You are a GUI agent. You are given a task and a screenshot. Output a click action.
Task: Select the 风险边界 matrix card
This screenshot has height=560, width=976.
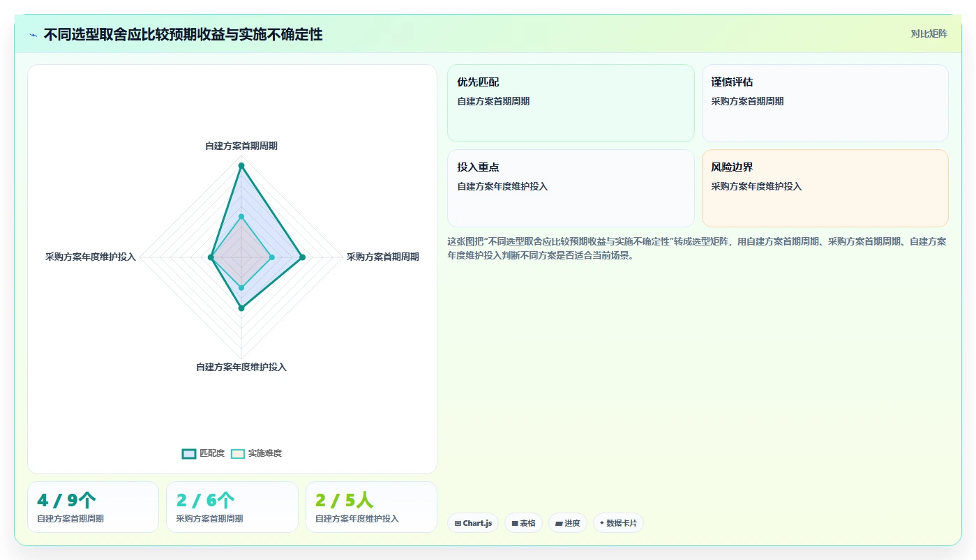[x=825, y=188]
